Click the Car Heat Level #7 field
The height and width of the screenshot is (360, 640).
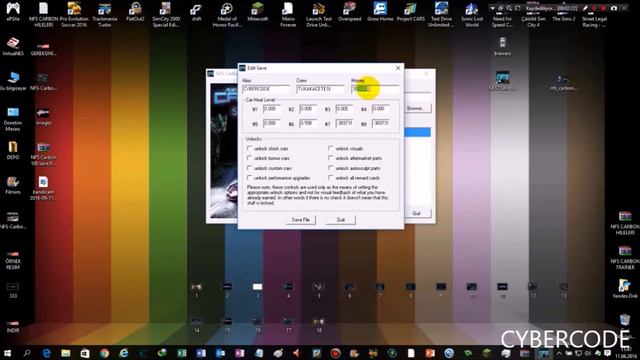344,123
